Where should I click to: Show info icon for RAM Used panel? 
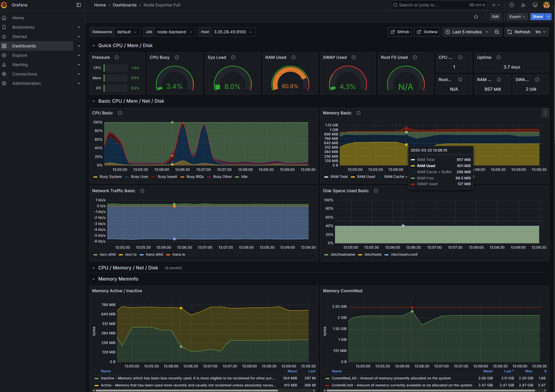293,57
